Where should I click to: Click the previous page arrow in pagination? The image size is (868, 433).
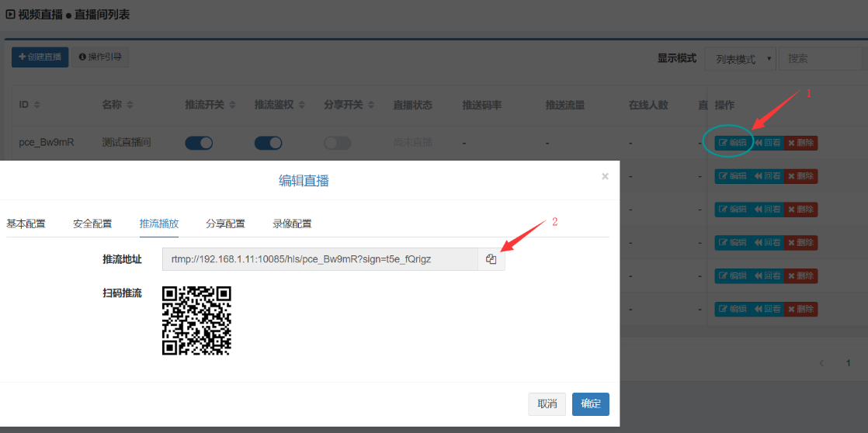(821, 363)
